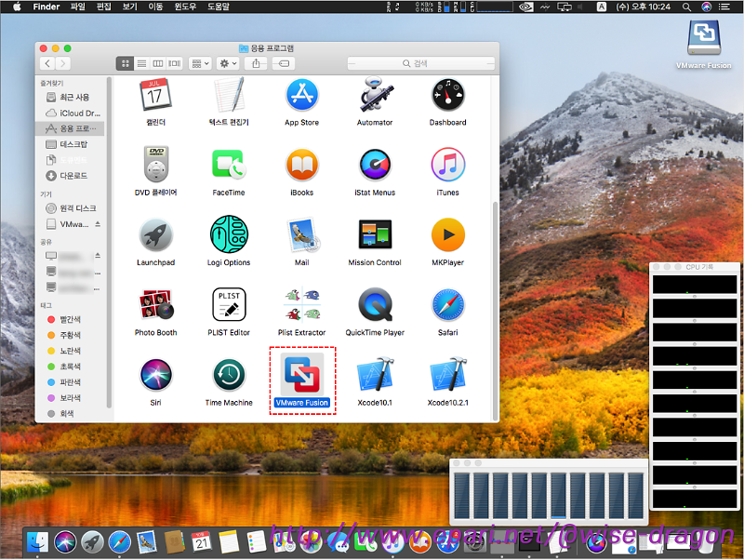The height and width of the screenshot is (560, 744).
Task: Switch Finder to icon view
Action: pos(125,63)
